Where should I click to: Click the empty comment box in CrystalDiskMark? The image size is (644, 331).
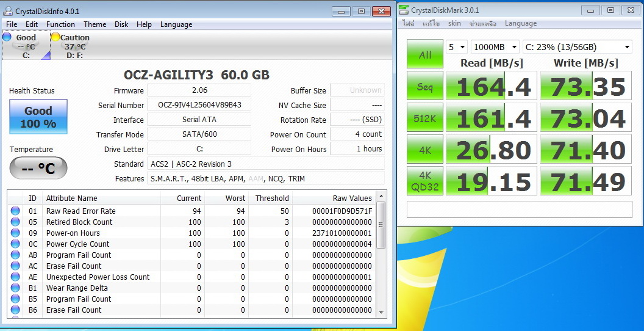[x=519, y=209]
